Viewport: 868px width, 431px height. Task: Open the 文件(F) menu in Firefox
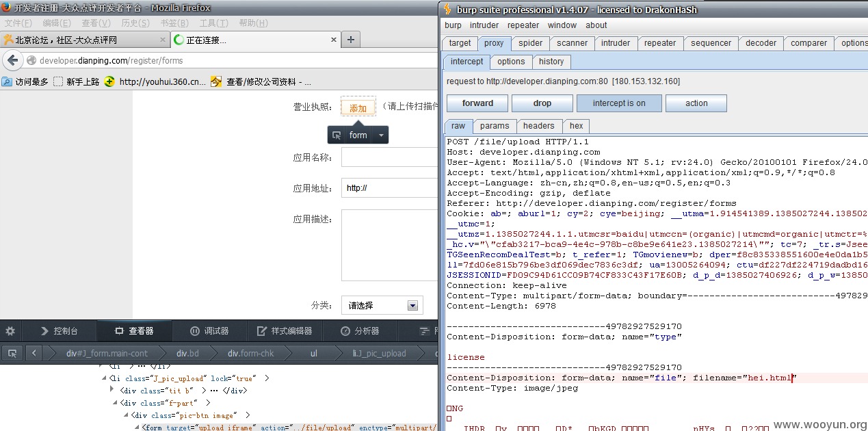pos(18,23)
